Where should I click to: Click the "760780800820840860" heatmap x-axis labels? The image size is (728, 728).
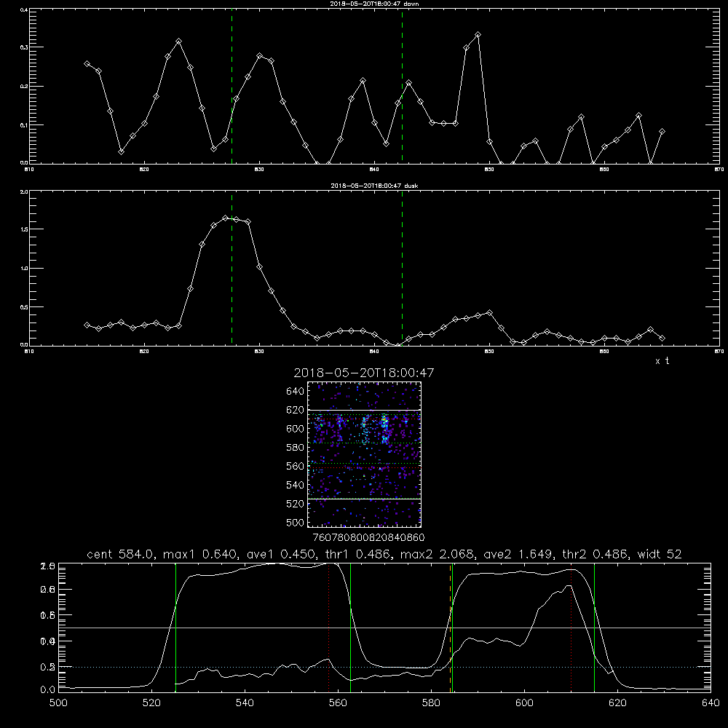(368, 538)
